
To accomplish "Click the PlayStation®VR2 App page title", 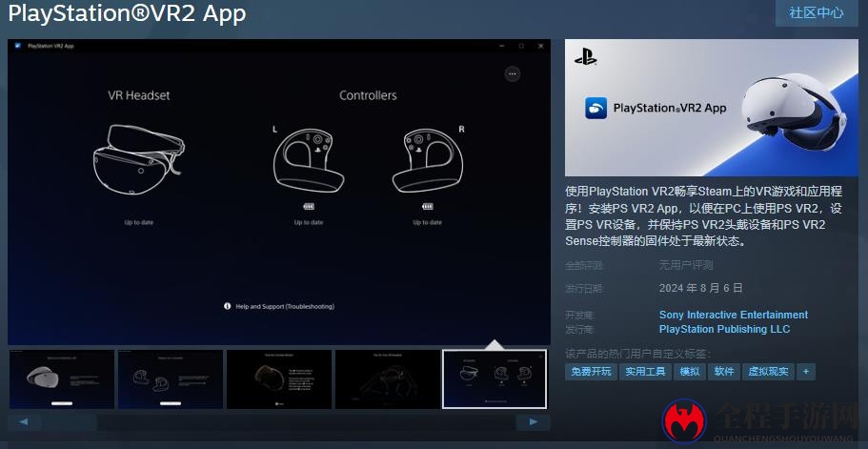I will pyautogui.click(x=127, y=13).
